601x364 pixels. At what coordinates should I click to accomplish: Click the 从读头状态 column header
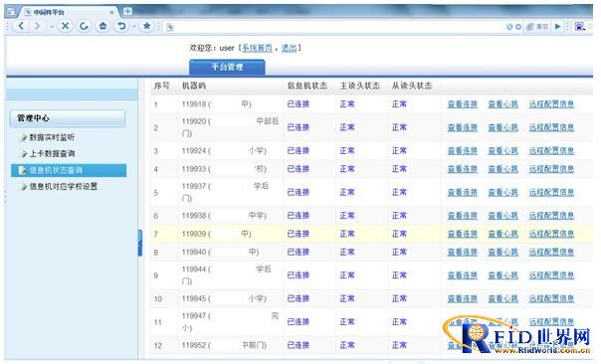point(412,86)
